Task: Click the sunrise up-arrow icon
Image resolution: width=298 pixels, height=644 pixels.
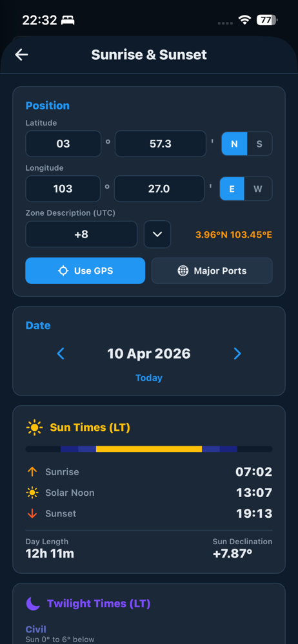Action: pyautogui.click(x=32, y=471)
